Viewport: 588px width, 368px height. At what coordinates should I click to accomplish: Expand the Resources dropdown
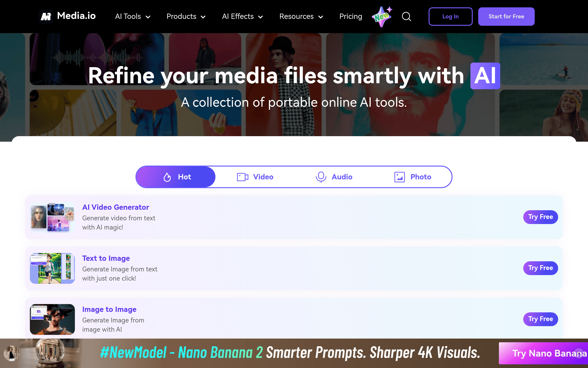(301, 17)
